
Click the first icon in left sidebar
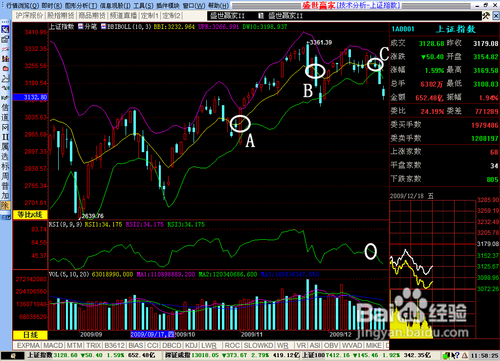point(5,29)
